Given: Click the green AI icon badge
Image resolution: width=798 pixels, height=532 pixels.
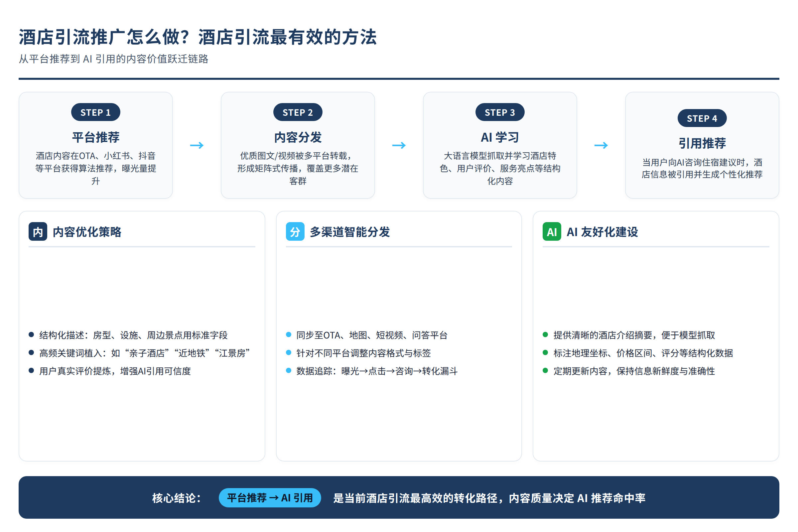Looking at the screenshot, I should coord(552,232).
